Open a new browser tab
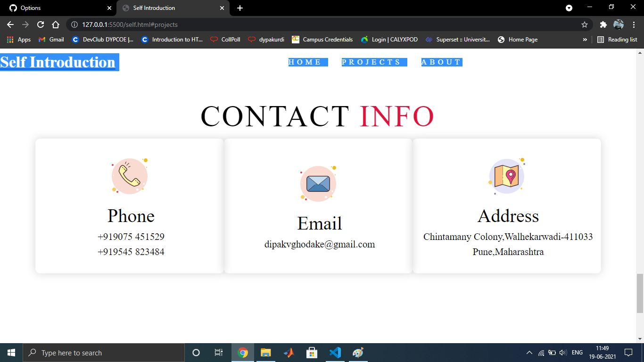Image resolution: width=644 pixels, height=362 pixels. point(240,8)
